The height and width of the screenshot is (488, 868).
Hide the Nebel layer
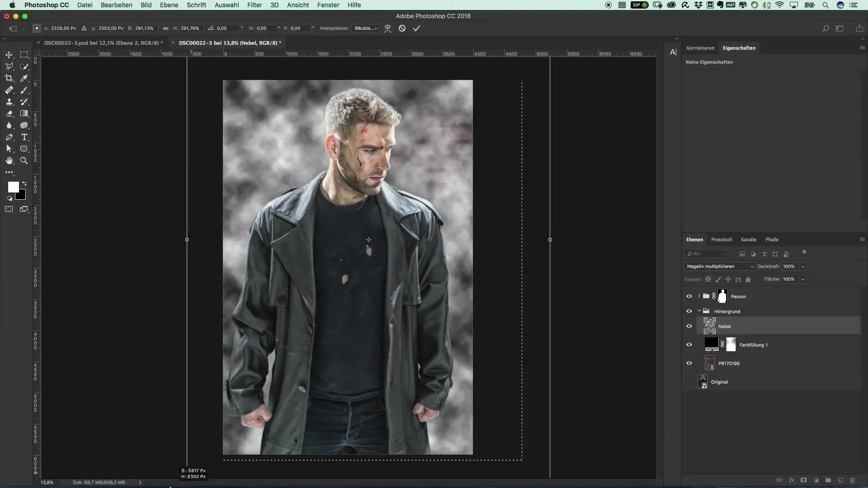tap(689, 326)
